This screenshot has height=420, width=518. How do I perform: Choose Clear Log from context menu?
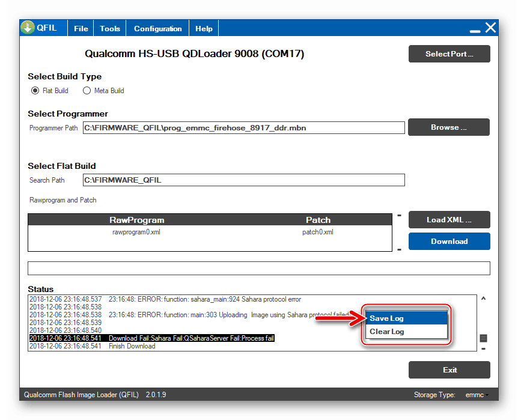pos(406,332)
